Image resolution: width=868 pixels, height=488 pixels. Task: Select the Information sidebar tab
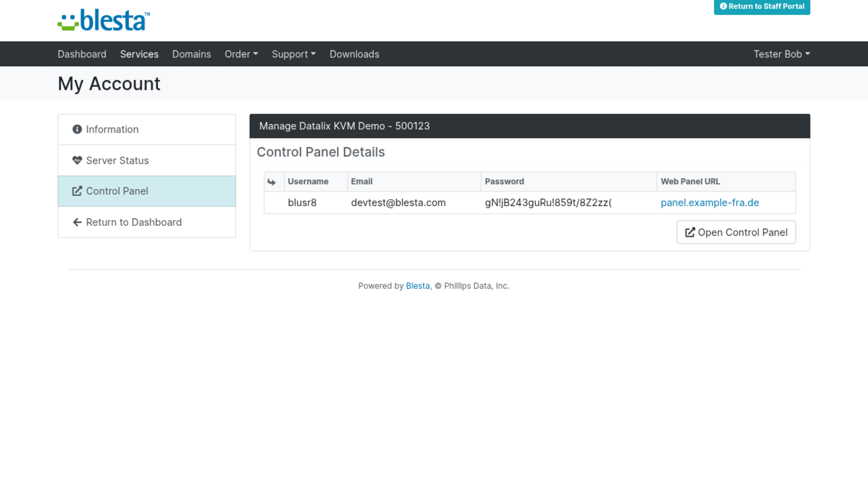click(x=147, y=130)
